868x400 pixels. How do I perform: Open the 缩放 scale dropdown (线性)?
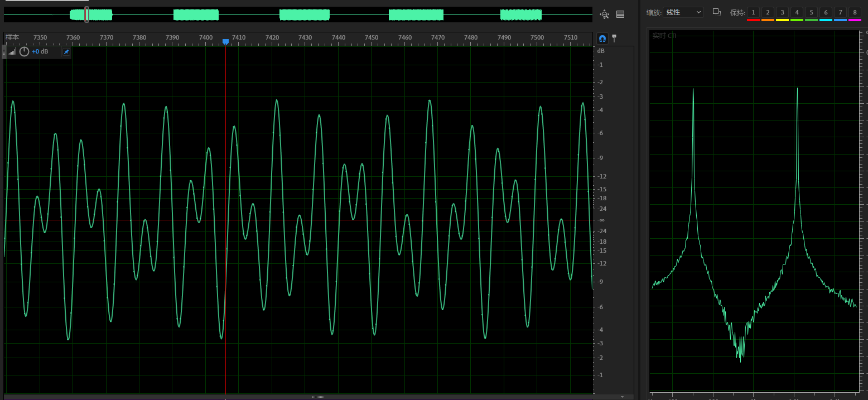tap(683, 12)
